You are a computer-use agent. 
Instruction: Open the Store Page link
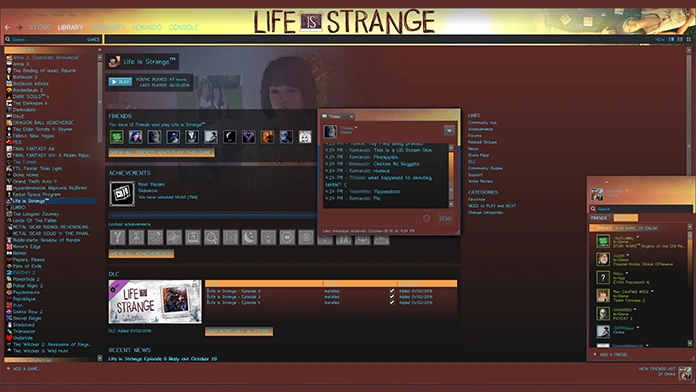point(478,155)
